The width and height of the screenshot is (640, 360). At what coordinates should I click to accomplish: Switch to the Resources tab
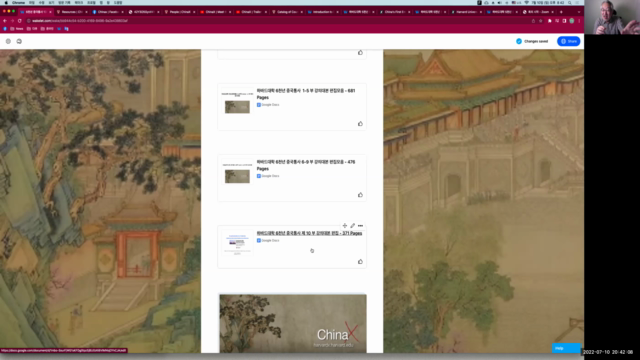coord(71,12)
